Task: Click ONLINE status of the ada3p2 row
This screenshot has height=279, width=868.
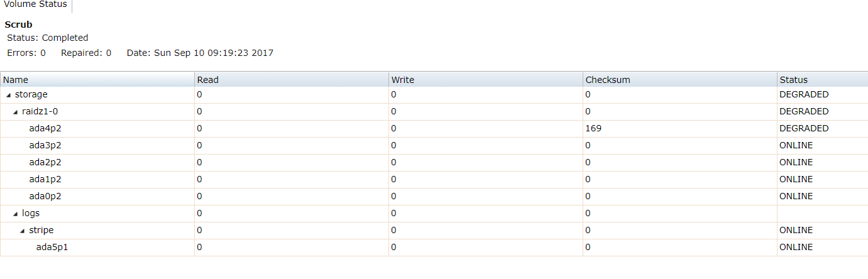Action: point(796,146)
